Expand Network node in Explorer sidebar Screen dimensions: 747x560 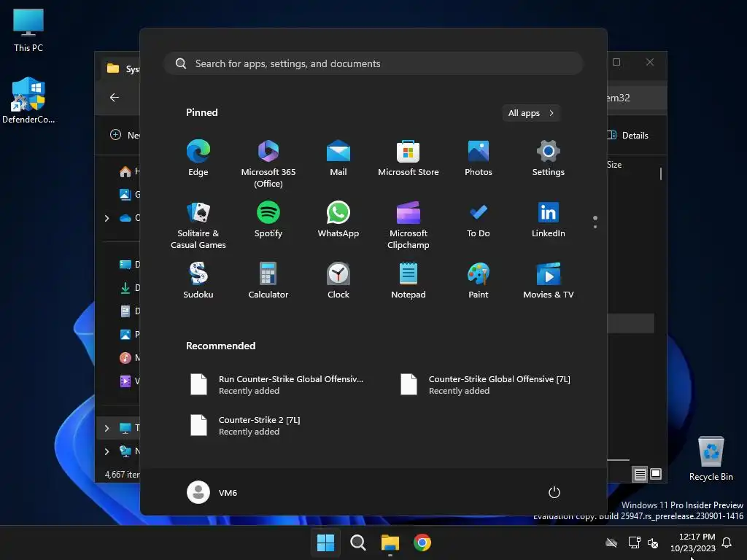(107, 451)
